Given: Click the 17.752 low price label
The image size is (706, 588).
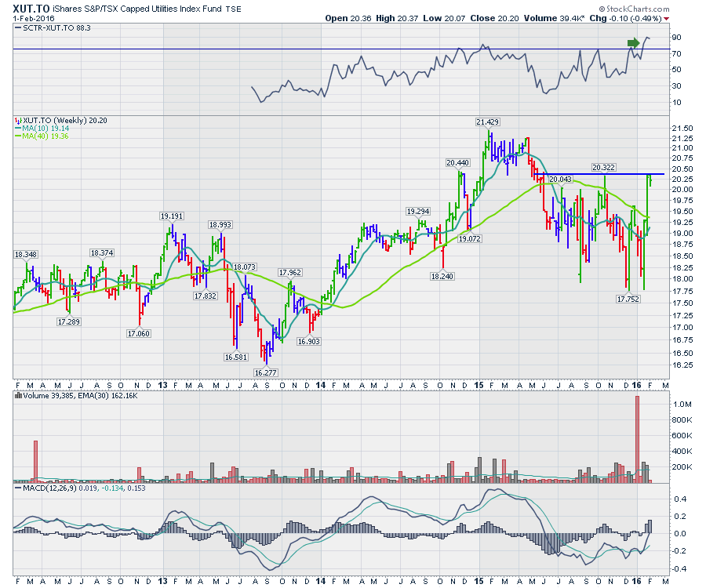Looking at the screenshot, I should click(628, 299).
